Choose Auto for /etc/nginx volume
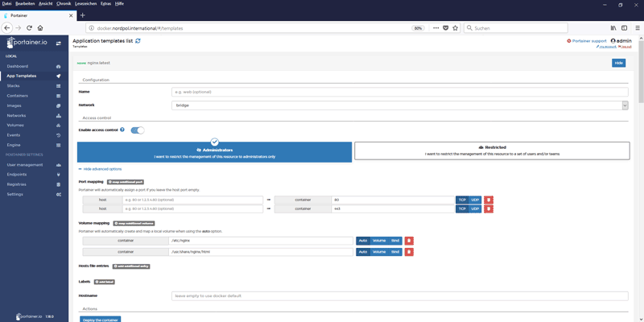The height and width of the screenshot is (322, 644). pyautogui.click(x=363, y=241)
